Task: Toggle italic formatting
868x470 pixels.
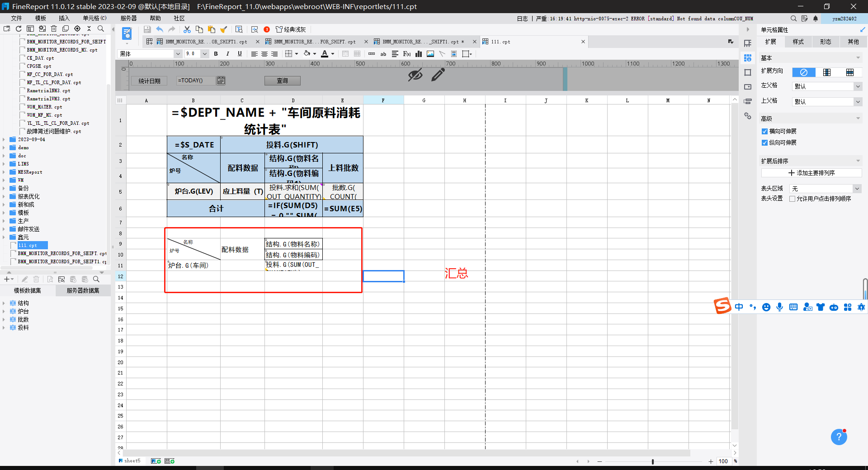Action: [227, 54]
